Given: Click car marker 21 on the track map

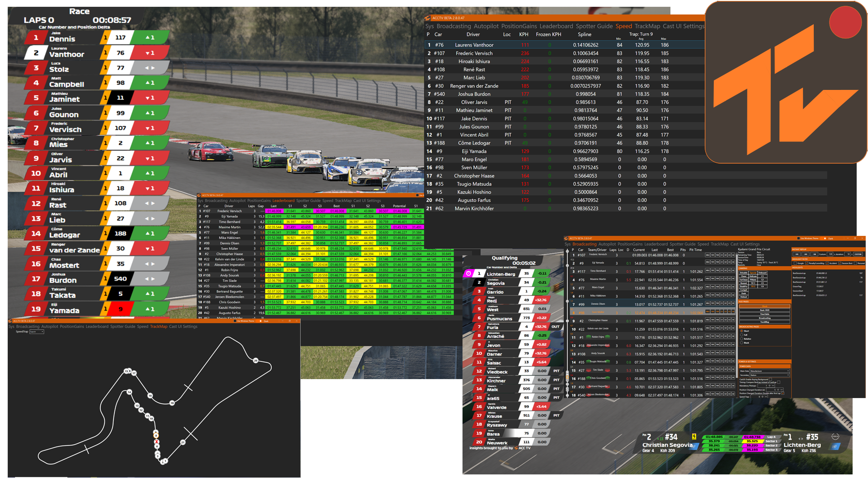Looking at the screenshot, I should click(183, 442).
